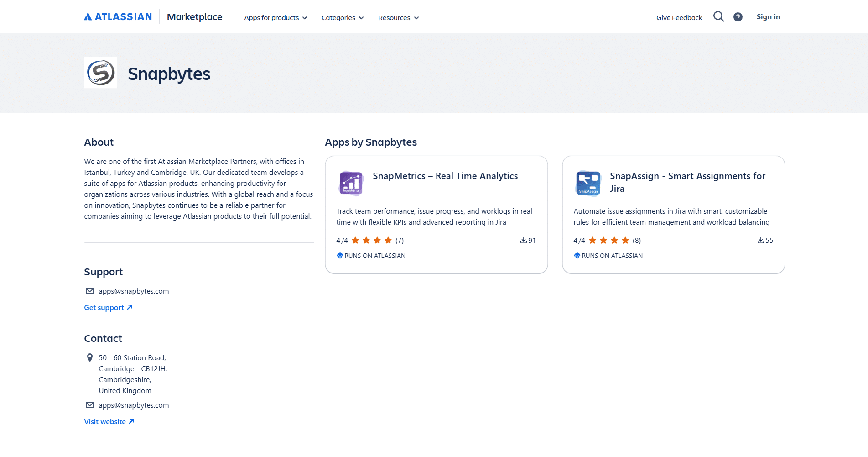Expand Apps for products menu
The width and height of the screenshot is (868, 457).
tap(275, 18)
